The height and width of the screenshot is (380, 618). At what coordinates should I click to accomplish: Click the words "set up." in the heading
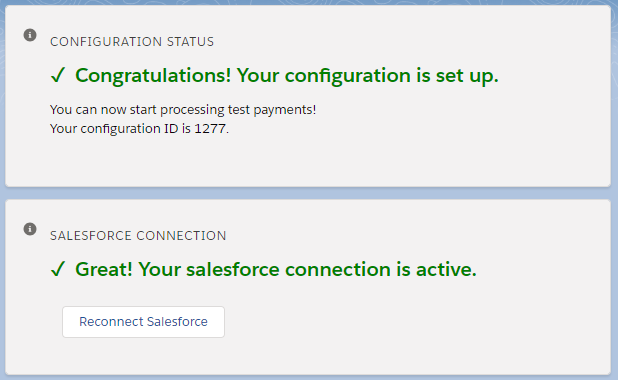pyautogui.click(x=467, y=75)
